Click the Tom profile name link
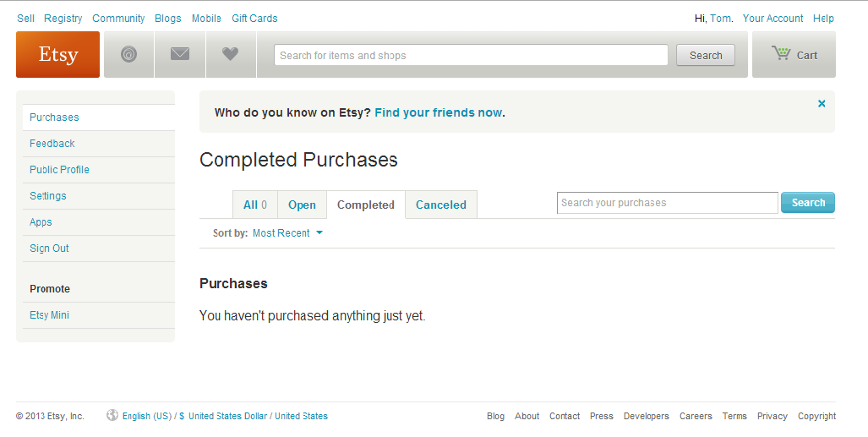The height and width of the screenshot is (437, 868). (x=721, y=19)
